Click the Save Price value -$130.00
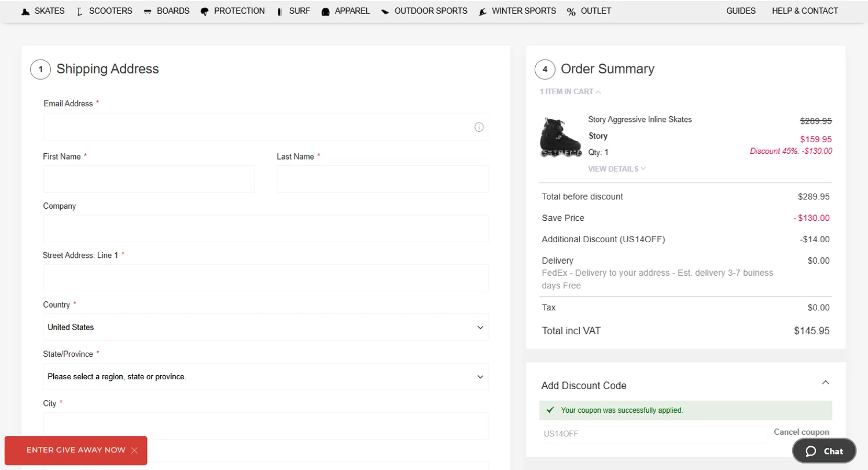This screenshot has width=868, height=470. click(811, 218)
